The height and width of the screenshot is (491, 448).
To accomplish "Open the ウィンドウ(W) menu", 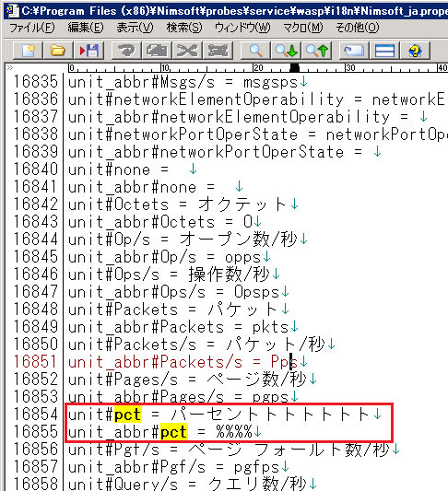I will [x=242, y=28].
